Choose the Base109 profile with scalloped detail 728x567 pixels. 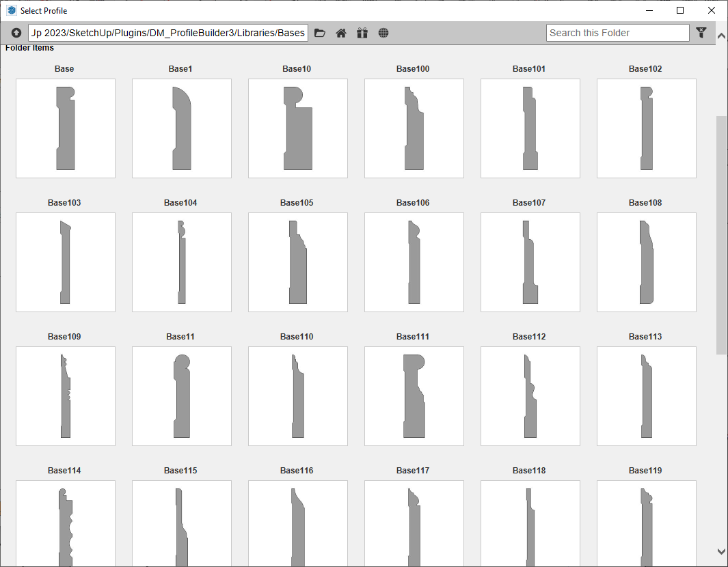pyautogui.click(x=65, y=396)
